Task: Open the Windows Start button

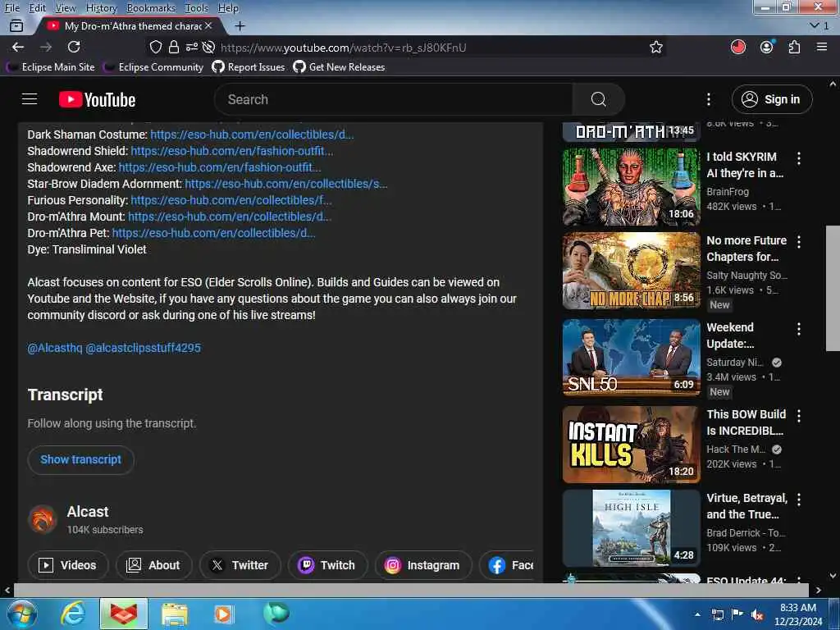Action: (x=21, y=614)
